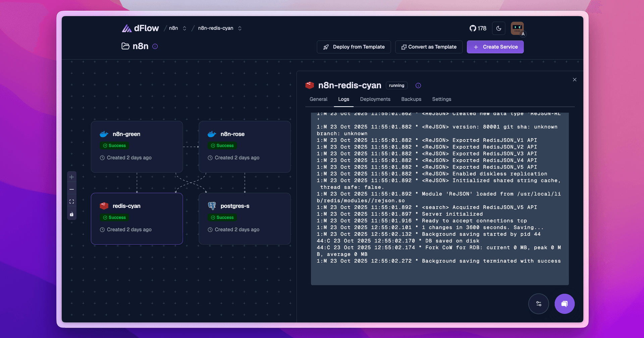Open the chat bubble assistant button
Image resolution: width=644 pixels, height=338 pixels.
click(x=565, y=304)
